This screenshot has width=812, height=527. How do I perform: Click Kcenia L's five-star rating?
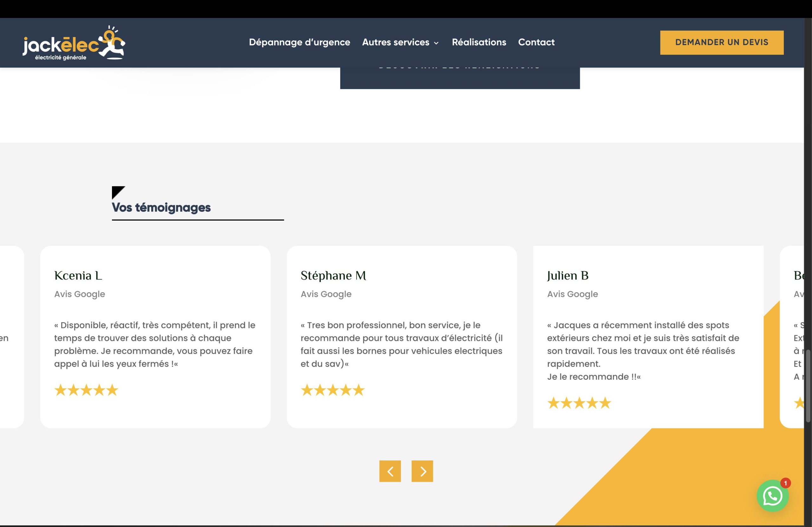pos(86,390)
